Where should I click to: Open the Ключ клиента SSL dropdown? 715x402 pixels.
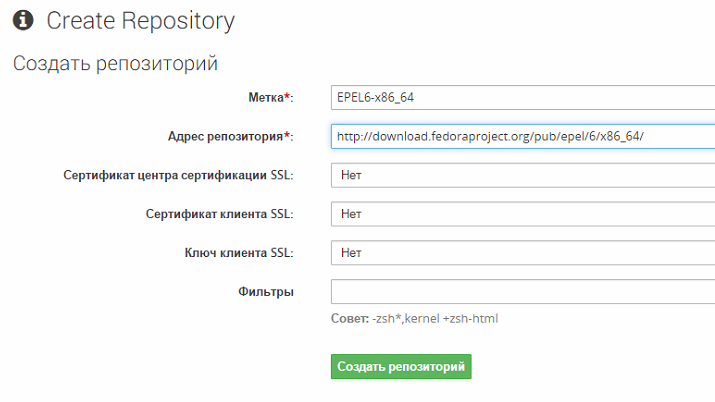pos(522,253)
